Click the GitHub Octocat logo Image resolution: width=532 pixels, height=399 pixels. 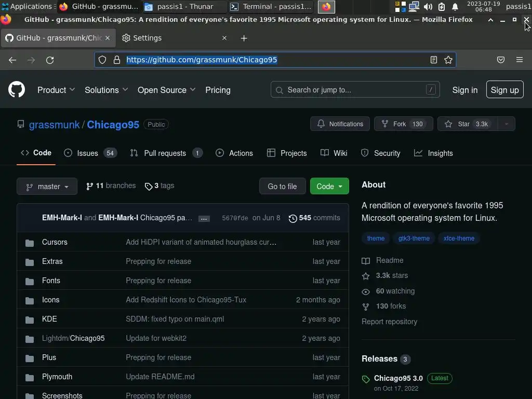pos(17,89)
